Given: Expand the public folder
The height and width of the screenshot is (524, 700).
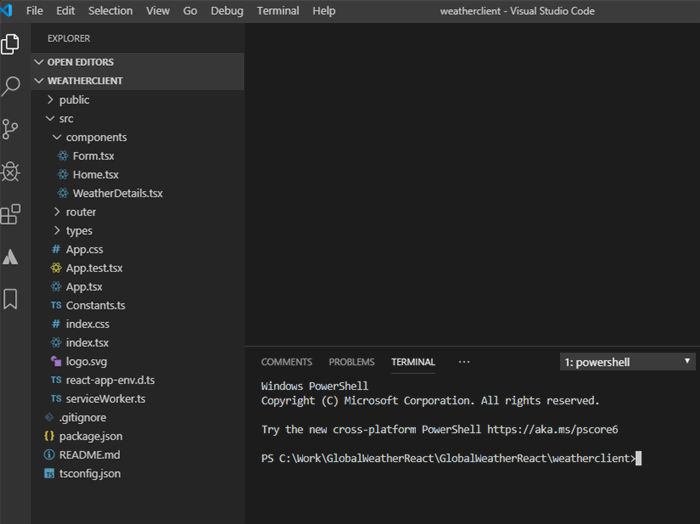Looking at the screenshot, I should (50, 100).
